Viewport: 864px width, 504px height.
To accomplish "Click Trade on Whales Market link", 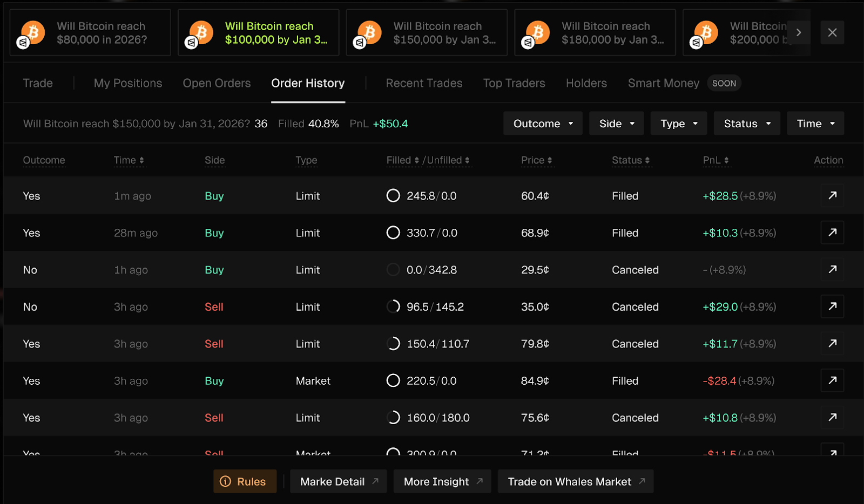I will point(576,481).
